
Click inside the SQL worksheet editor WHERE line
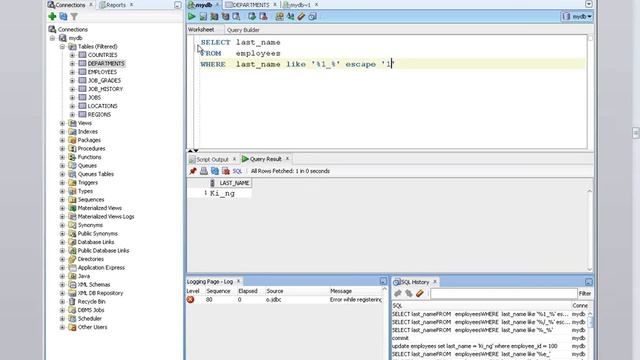pos(392,64)
